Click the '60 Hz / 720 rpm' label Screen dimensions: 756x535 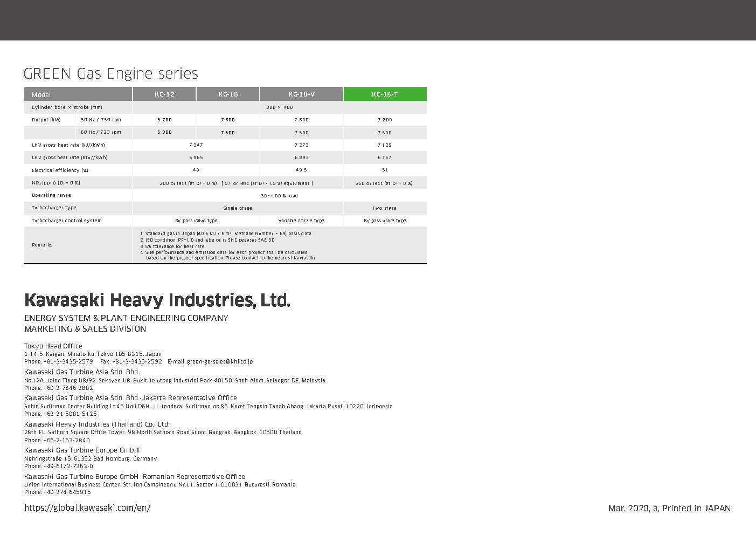[x=101, y=132]
